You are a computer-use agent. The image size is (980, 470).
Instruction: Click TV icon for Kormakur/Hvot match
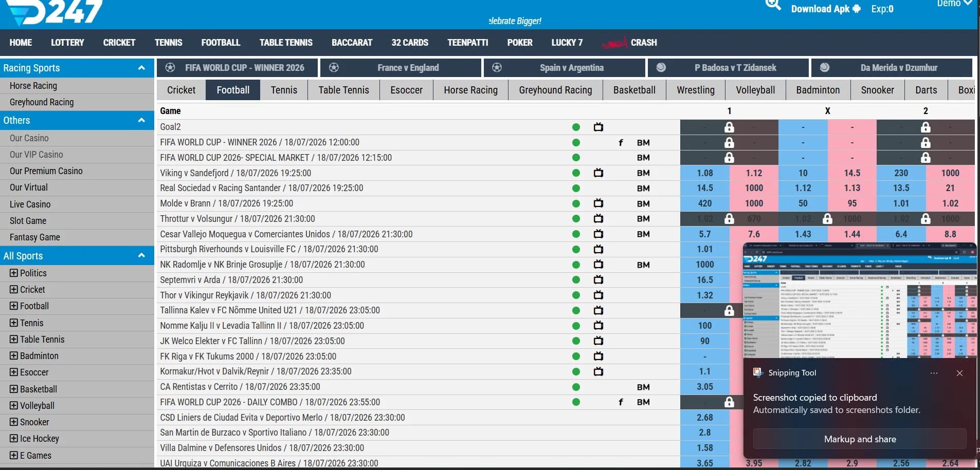coord(598,371)
